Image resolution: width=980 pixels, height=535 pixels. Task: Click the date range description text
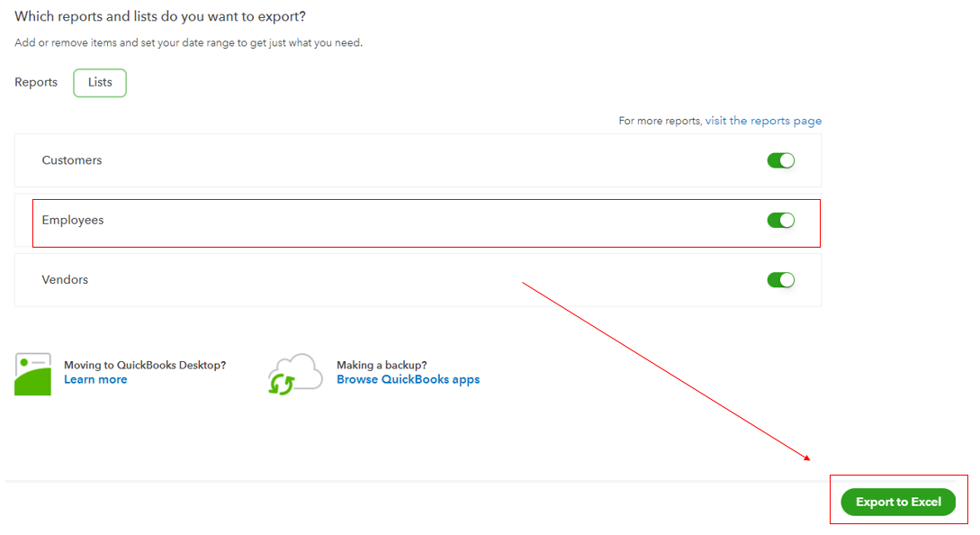tap(189, 42)
